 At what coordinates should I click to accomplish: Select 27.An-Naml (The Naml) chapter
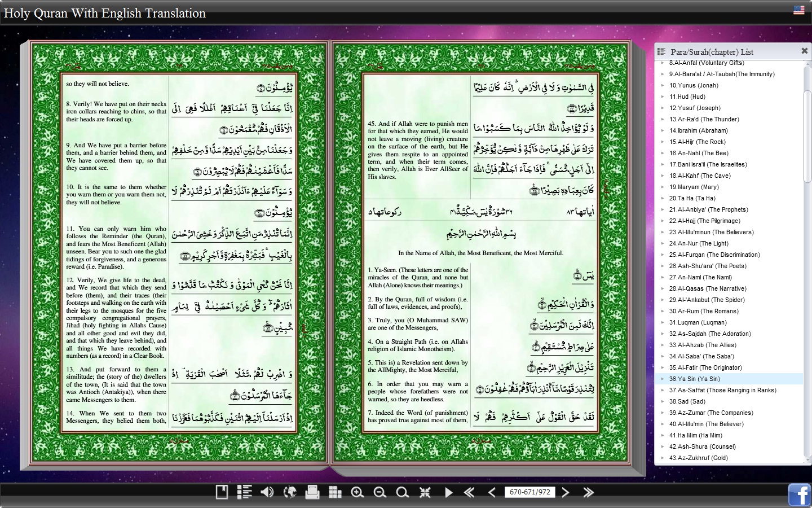[x=700, y=277]
